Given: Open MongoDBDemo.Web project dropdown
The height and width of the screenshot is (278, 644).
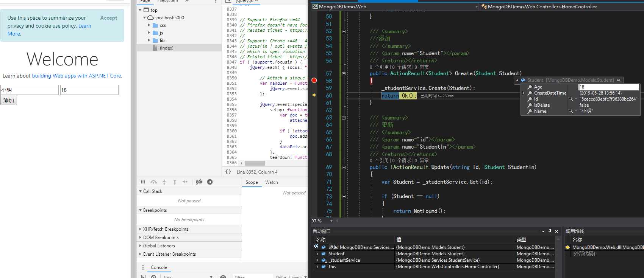Looking at the screenshot, I should [476, 6].
